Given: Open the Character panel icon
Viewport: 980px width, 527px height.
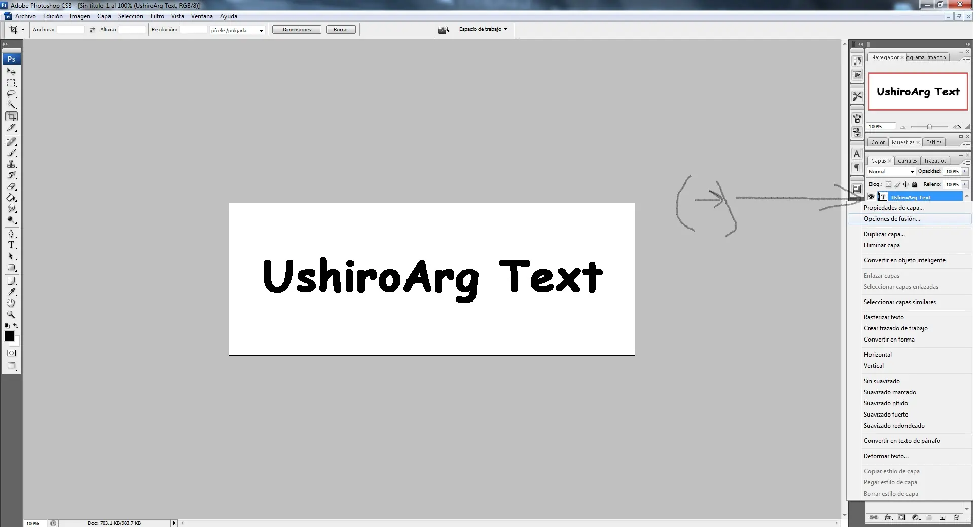Looking at the screenshot, I should (857, 154).
